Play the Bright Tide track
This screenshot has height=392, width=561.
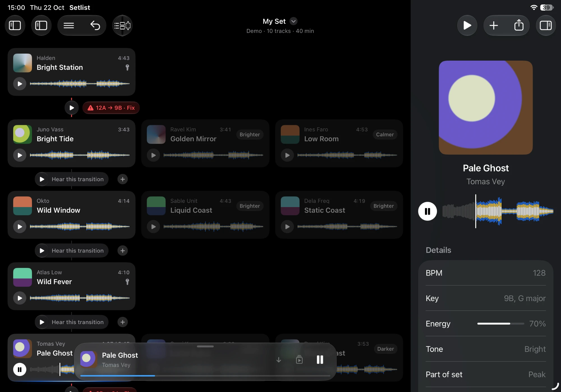(x=20, y=155)
